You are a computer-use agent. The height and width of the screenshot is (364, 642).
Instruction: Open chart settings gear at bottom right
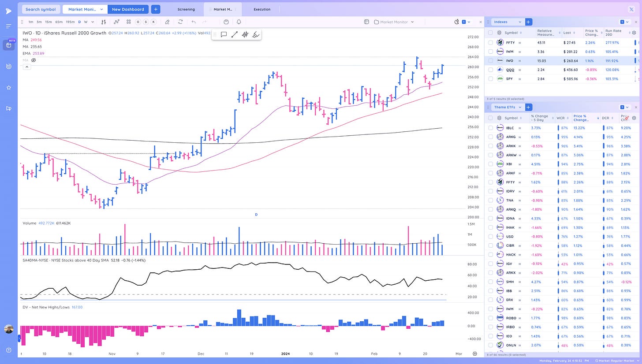(475, 353)
